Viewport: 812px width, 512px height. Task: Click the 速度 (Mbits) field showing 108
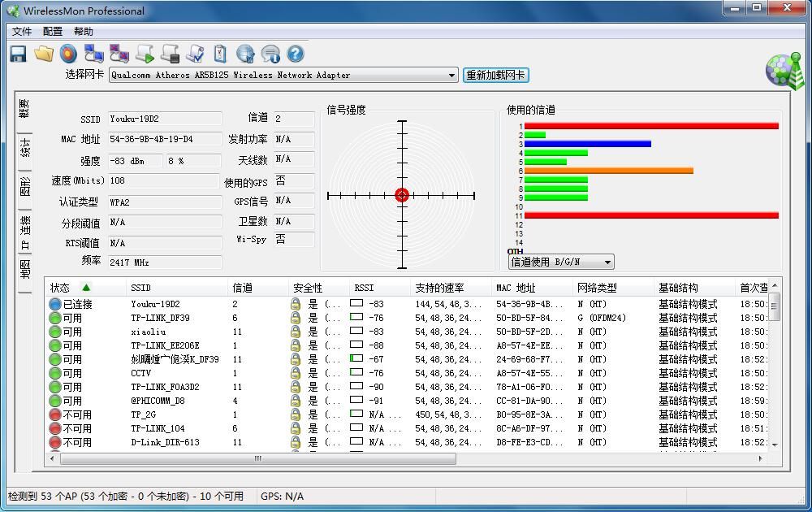[x=164, y=181]
